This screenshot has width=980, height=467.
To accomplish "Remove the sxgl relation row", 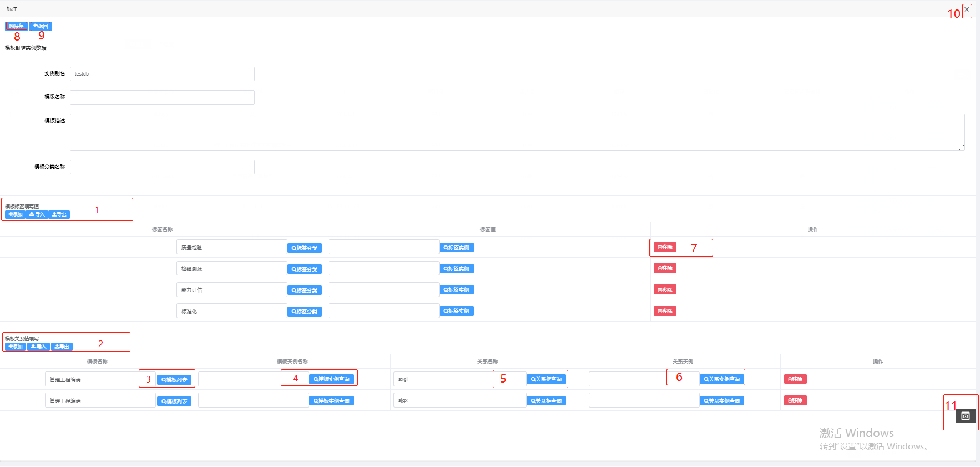I will tap(795, 379).
